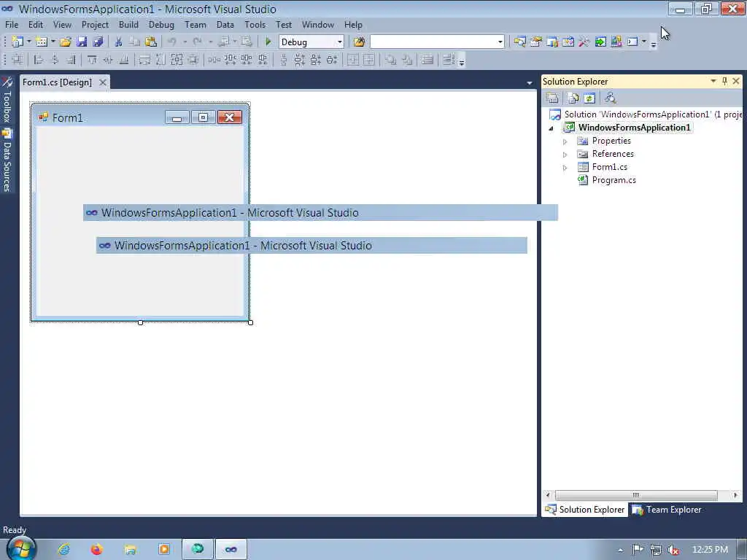Viewport: 747px width, 560px height.
Task: Click the Redo arrow icon
Action: pyautogui.click(x=197, y=42)
